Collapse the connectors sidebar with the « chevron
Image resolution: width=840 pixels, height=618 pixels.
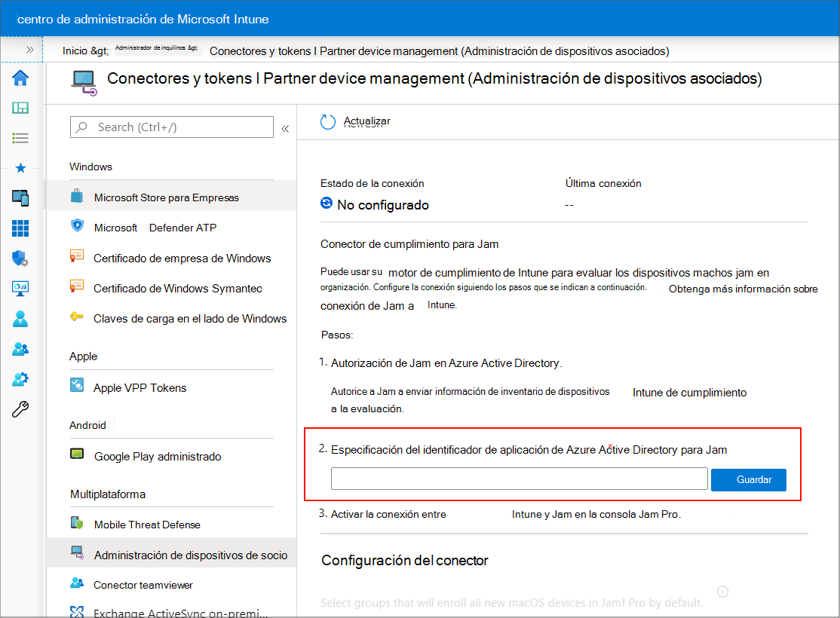point(285,127)
